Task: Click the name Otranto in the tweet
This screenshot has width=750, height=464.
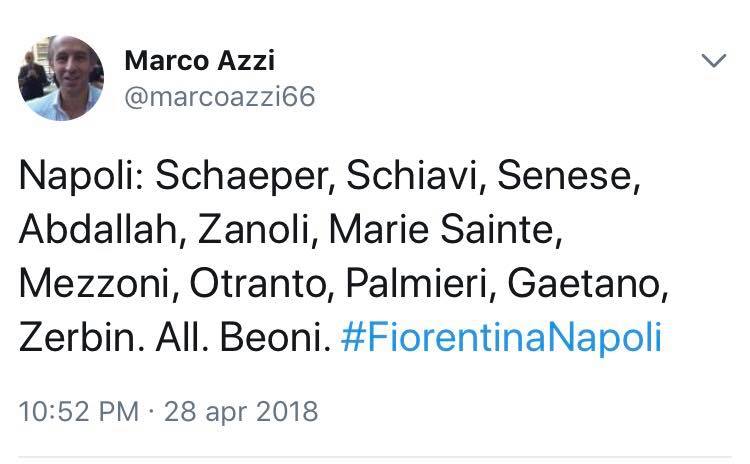Action: click(250, 282)
